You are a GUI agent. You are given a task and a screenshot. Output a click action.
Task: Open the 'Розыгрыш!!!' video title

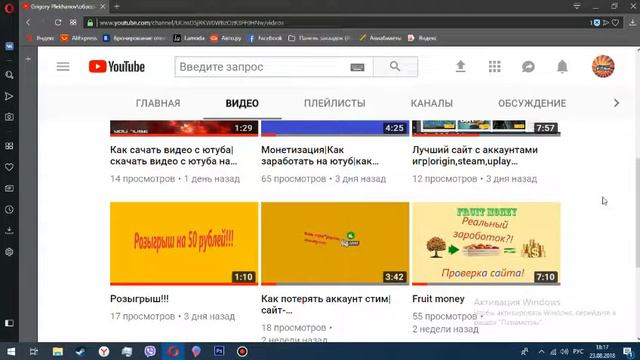(139, 299)
